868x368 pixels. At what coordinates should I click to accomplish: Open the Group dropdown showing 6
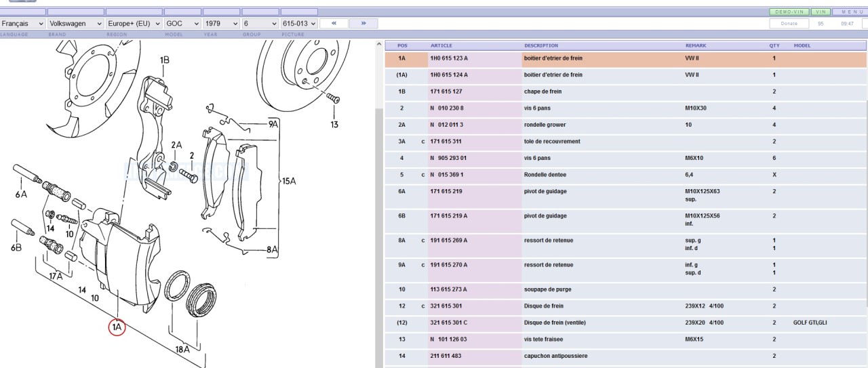pyautogui.click(x=260, y=23)
